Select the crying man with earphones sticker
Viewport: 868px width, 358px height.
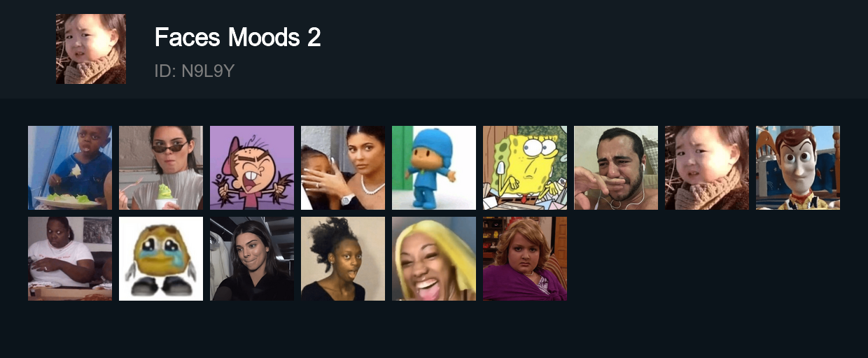pos(616,168)
